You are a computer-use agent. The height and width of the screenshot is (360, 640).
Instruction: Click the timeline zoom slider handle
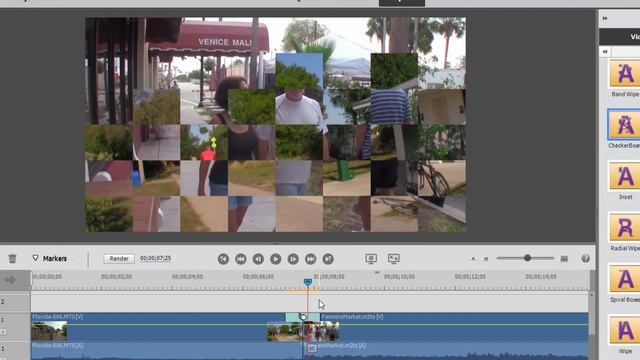[x=527, y=258]
